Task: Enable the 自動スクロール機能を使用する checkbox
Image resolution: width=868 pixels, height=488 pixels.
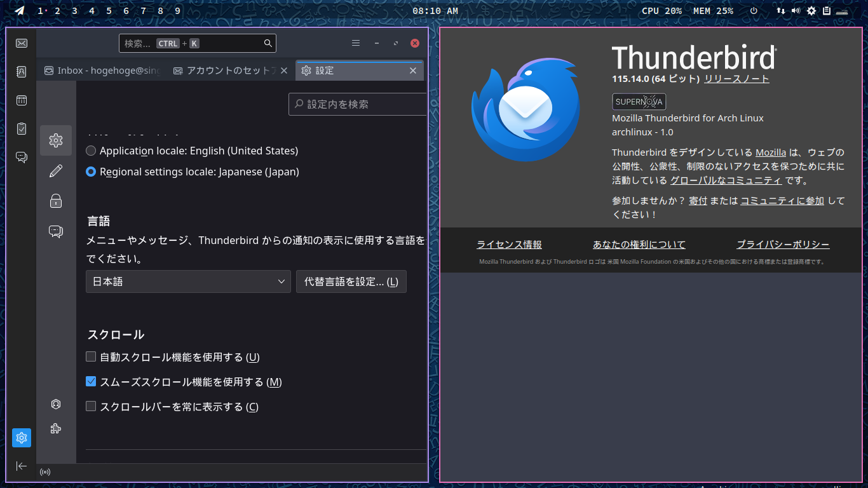Action: (x=91, y=356)
